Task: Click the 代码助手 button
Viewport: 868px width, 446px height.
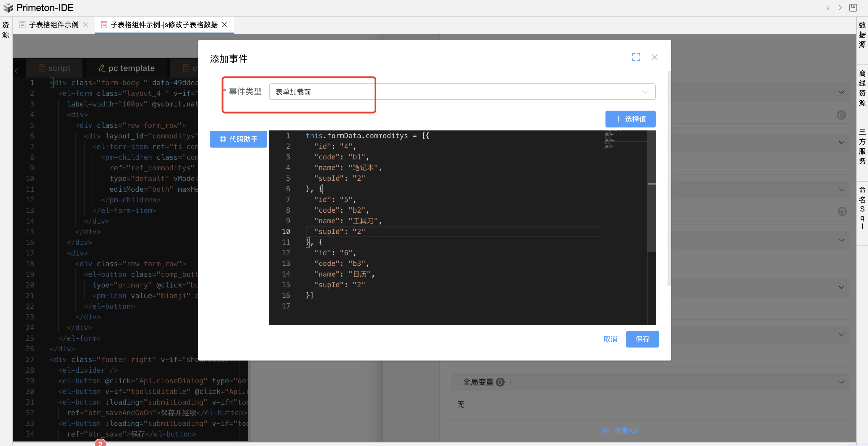Action: [238, 139]
